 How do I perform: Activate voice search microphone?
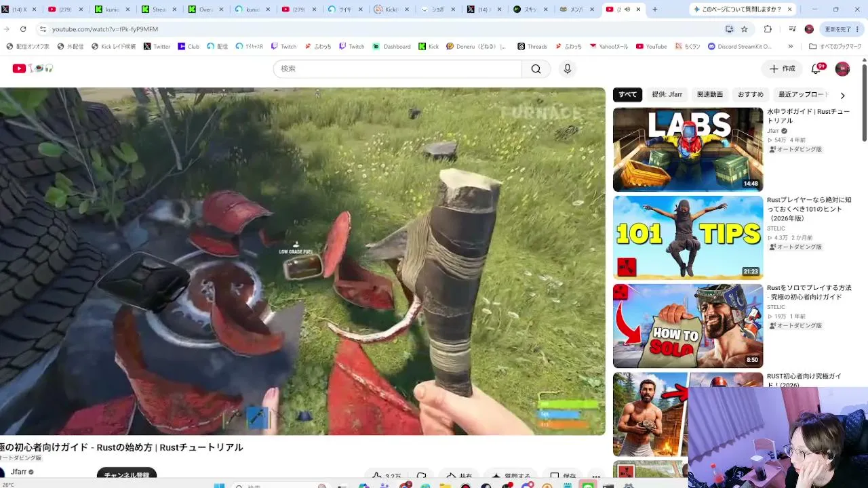point(568,68)
